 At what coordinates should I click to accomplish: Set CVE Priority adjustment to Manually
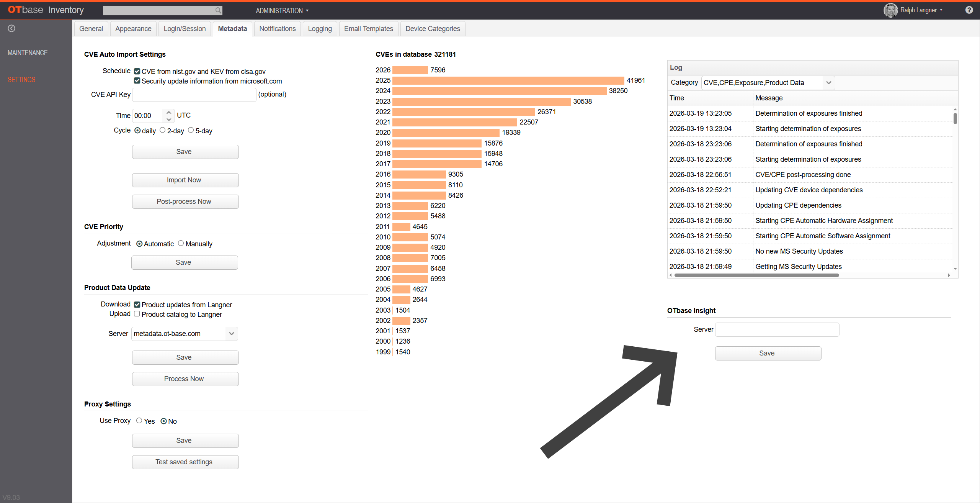point(181,243)
